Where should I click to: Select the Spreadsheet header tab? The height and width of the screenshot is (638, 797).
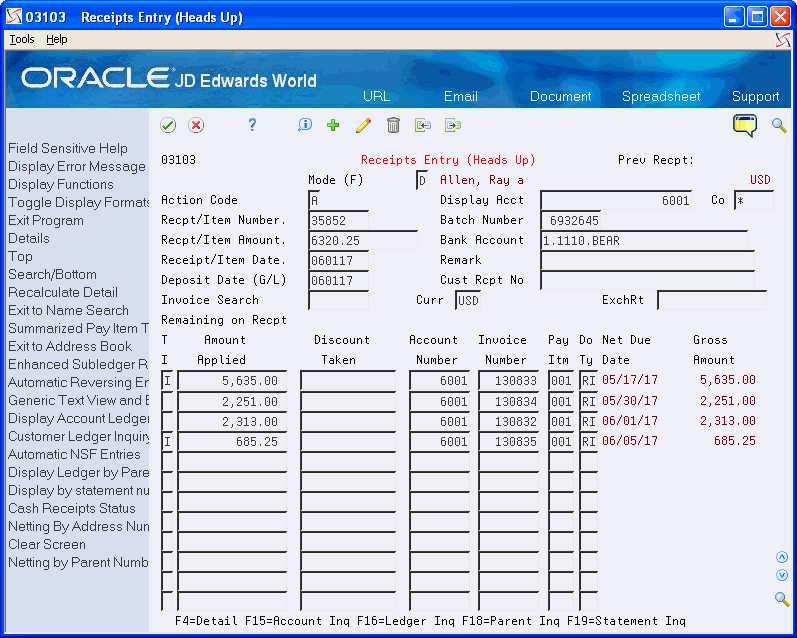661,96
